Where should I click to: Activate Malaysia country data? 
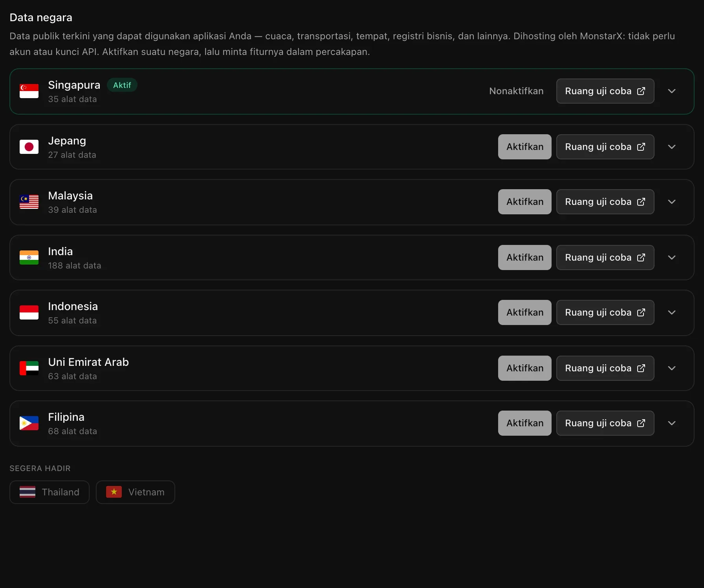pos(525,202)
